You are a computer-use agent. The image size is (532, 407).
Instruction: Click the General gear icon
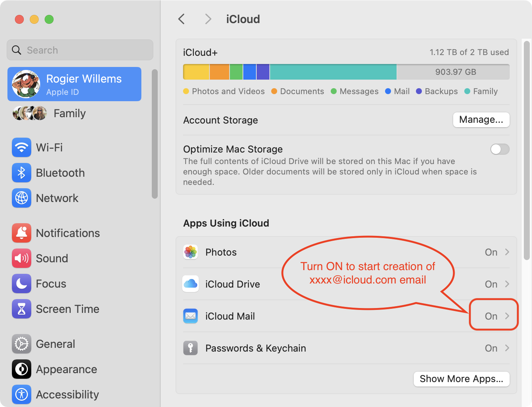[x=22, y=344]
